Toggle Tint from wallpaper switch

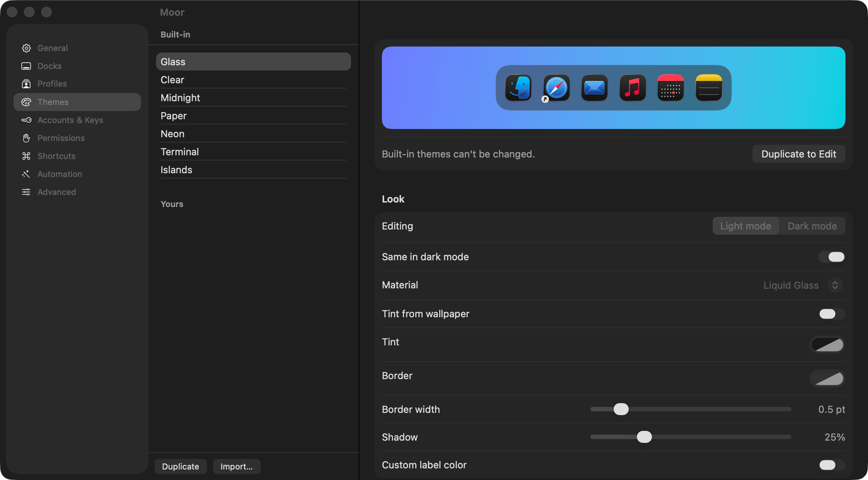tap(832, 314)
